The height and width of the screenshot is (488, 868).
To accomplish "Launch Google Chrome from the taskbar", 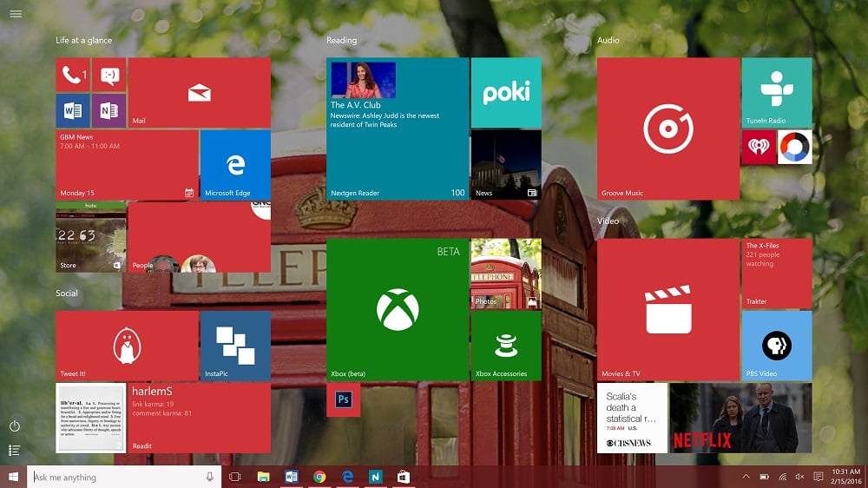I will [x=319, y=477].
